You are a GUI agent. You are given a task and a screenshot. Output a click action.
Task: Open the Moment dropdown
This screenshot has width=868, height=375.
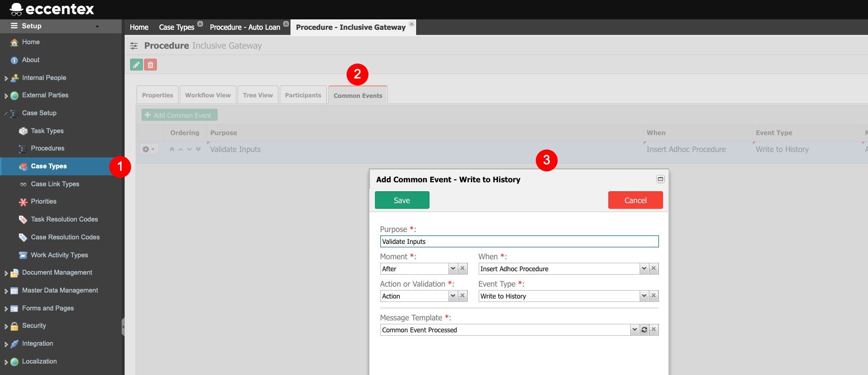coord(453,269)
